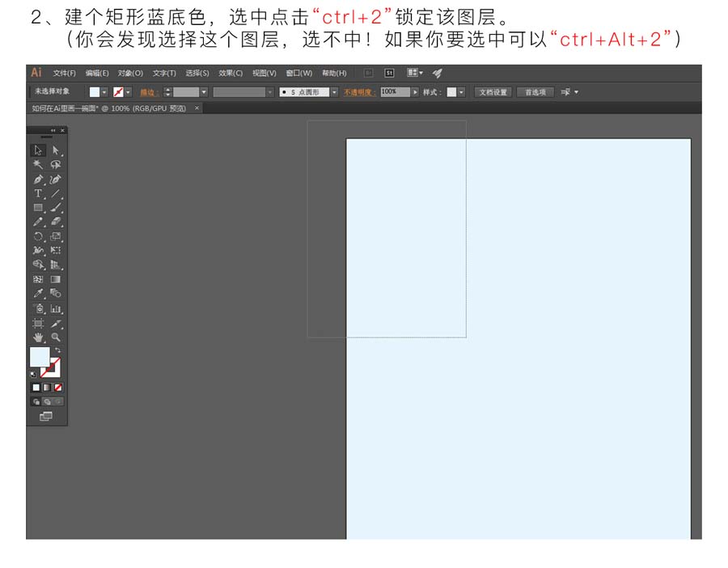Activate the Slice tool
This screenshot has width=728, height=568.
tap(55, 324)
